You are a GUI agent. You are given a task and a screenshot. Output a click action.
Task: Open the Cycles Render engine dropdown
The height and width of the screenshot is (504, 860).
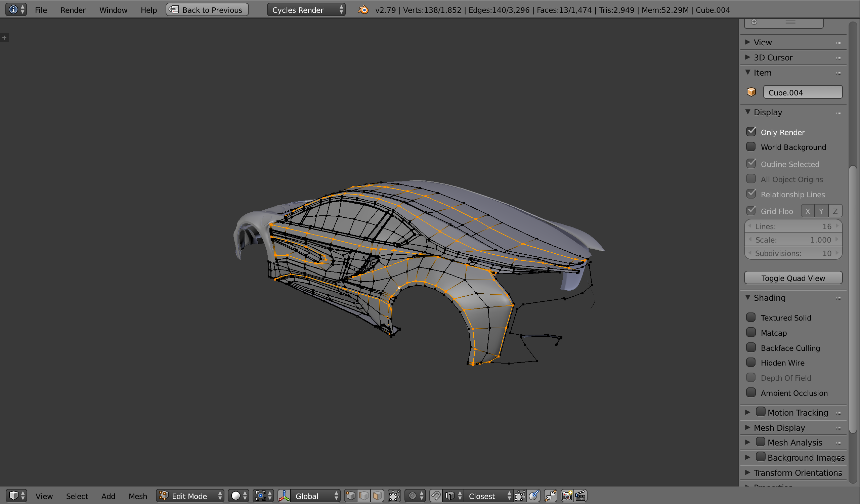click(306, 10)
